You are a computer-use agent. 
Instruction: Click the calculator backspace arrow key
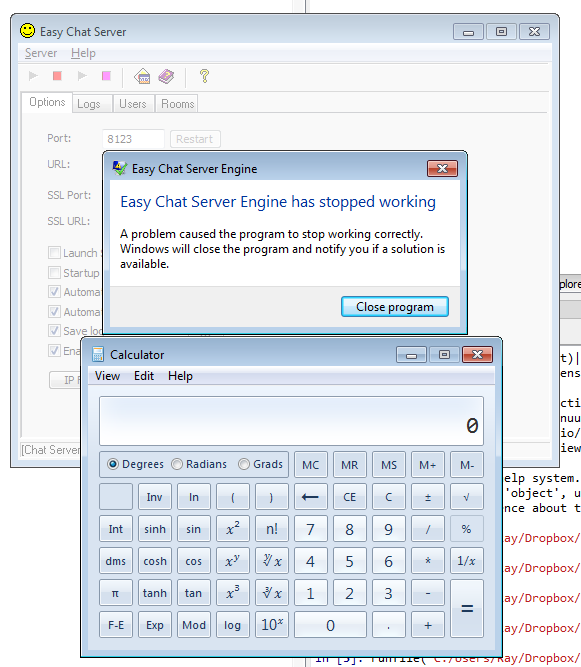310,497
